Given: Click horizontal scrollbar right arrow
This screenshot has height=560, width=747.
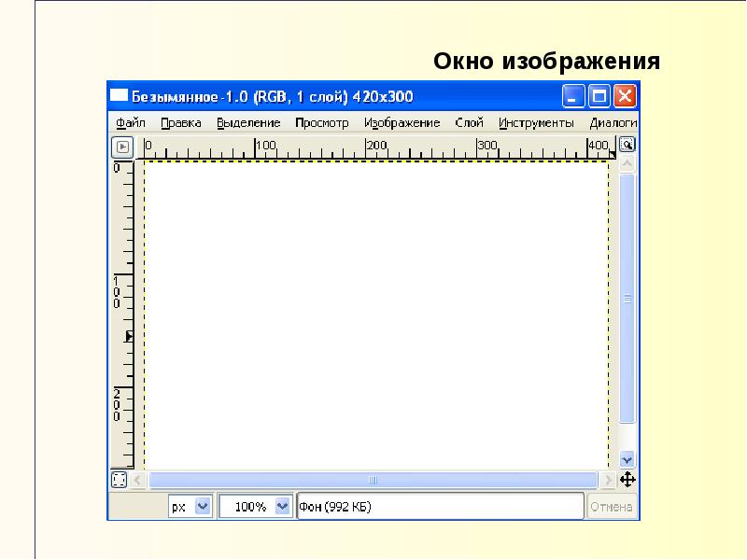Looking at the screenshot, I should (x=608, y=480).
